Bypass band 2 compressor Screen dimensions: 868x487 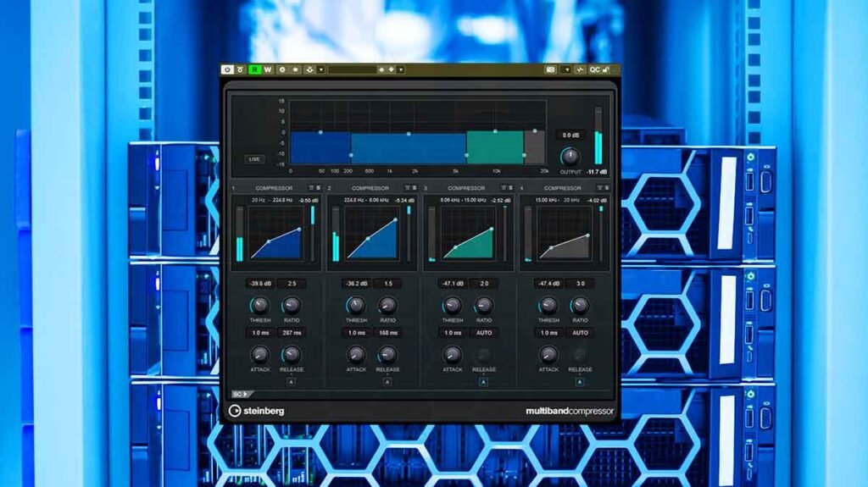pyautogui.click(x=408, y=188)
